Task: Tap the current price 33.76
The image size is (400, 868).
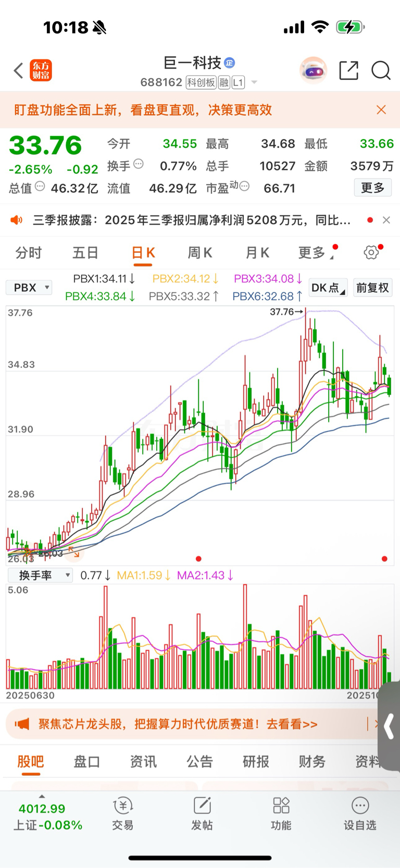Action: [45, 145]
